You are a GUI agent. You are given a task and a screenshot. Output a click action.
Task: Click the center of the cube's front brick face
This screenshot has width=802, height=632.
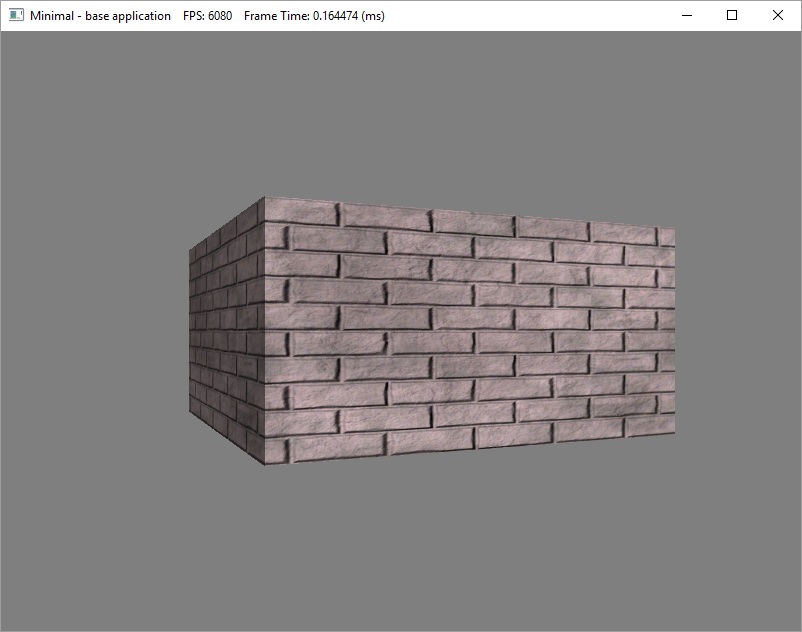469,332
